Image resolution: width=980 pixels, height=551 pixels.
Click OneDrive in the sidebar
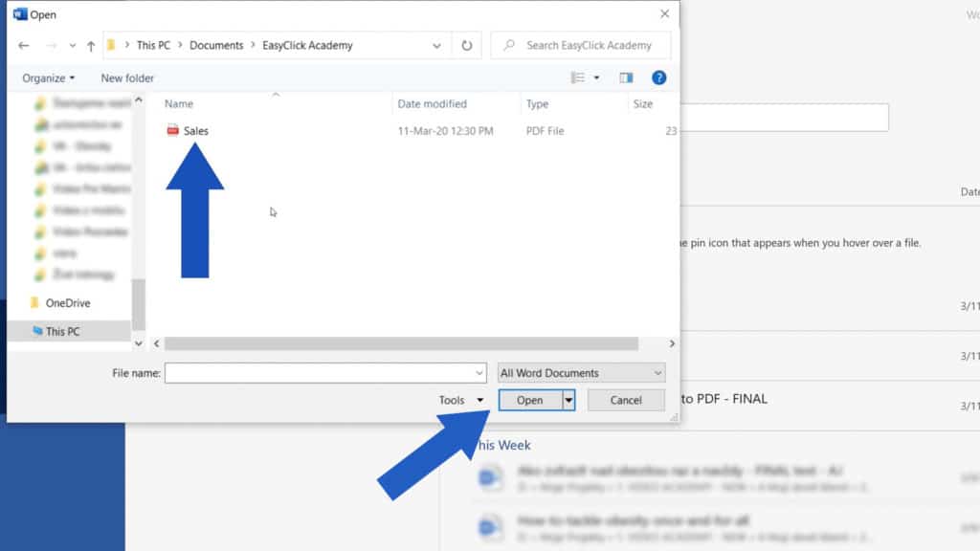[x=69, y=302]
